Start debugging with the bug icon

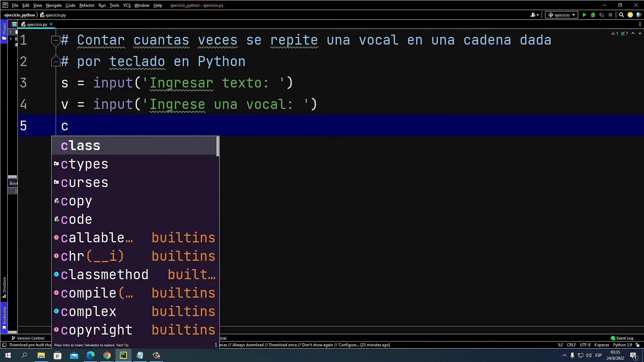[593, 15]
